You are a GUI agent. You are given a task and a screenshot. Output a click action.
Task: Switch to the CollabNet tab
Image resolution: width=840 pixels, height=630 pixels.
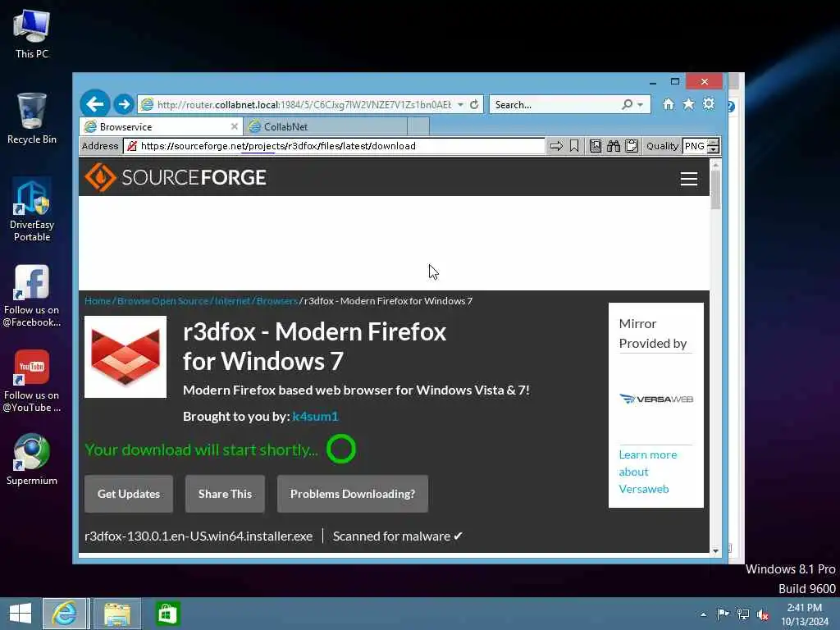click(325, 127)
